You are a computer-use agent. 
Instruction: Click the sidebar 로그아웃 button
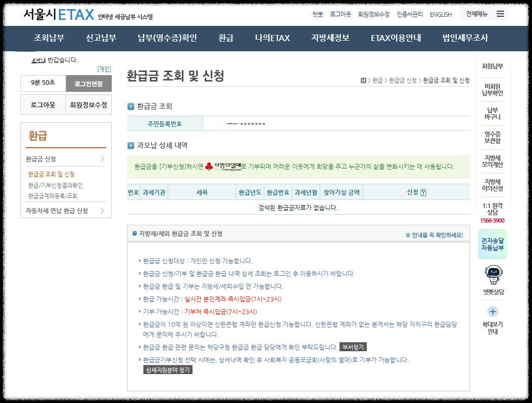click(x=43, y=105)
